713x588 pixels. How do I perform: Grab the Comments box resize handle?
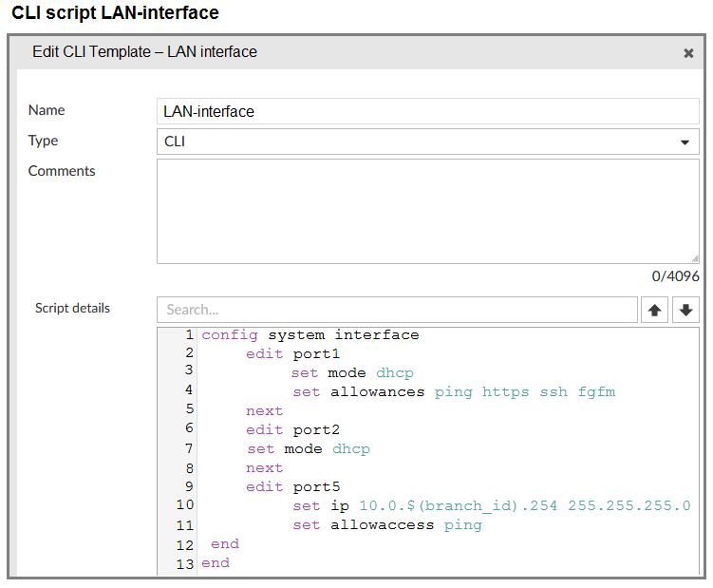694,257
